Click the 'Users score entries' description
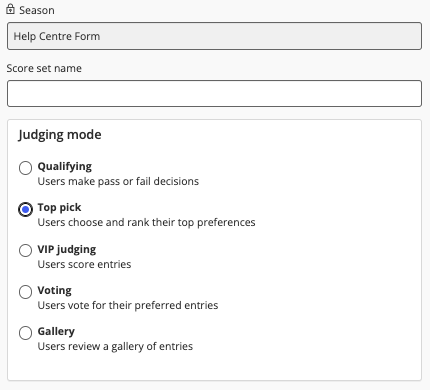 (84, 264)
